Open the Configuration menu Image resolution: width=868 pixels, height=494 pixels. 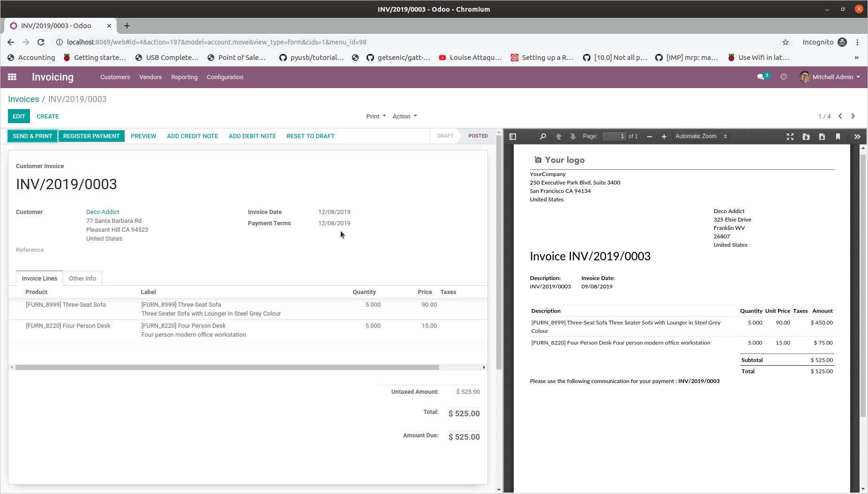pyautogui.click(x=225, y=77)
